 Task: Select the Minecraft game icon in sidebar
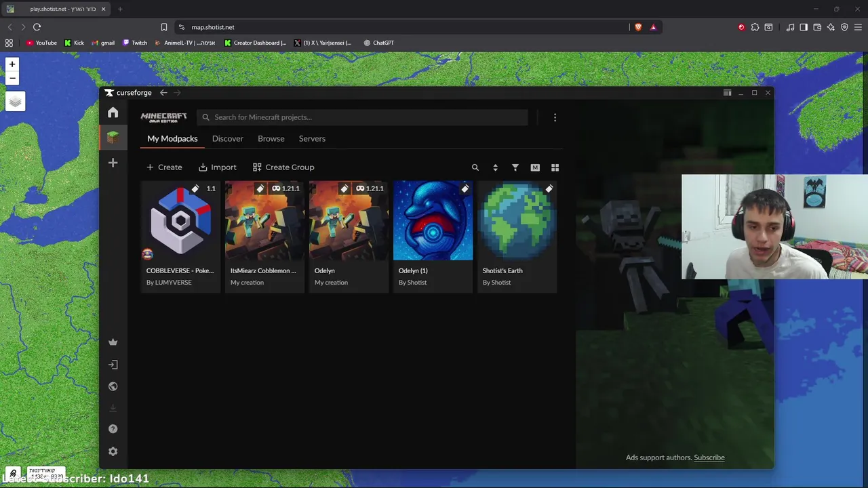[113, 138]
